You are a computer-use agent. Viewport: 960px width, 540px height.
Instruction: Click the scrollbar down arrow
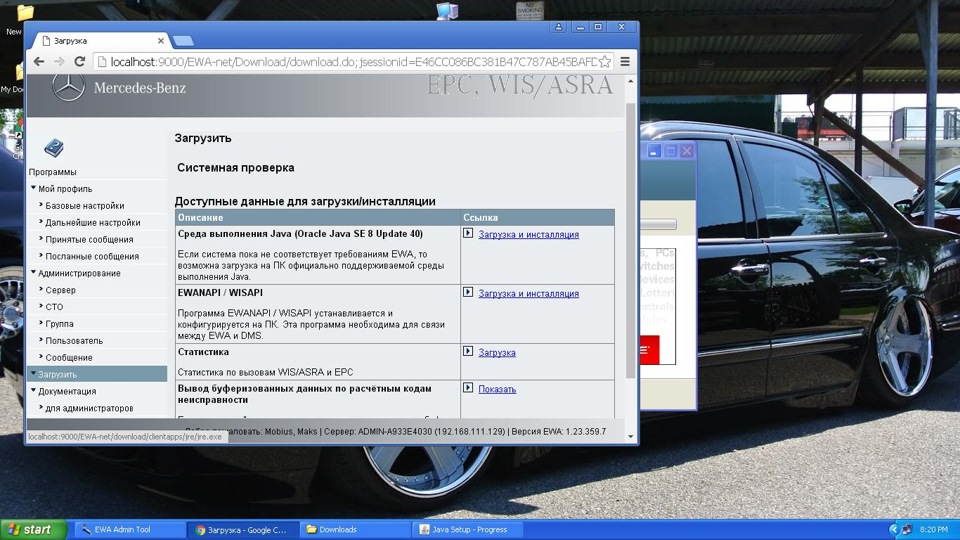(631, 437)
